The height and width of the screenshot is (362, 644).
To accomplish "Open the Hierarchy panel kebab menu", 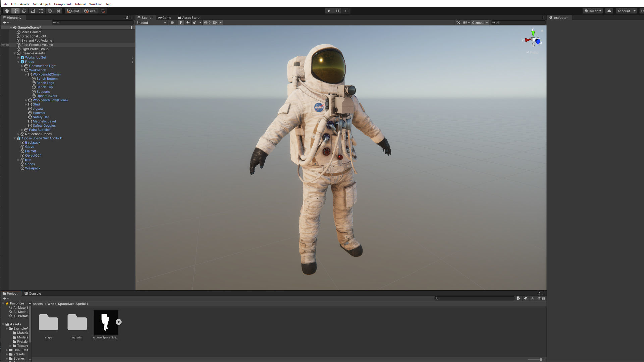I will pyautogui.click(x=131, y=17).
